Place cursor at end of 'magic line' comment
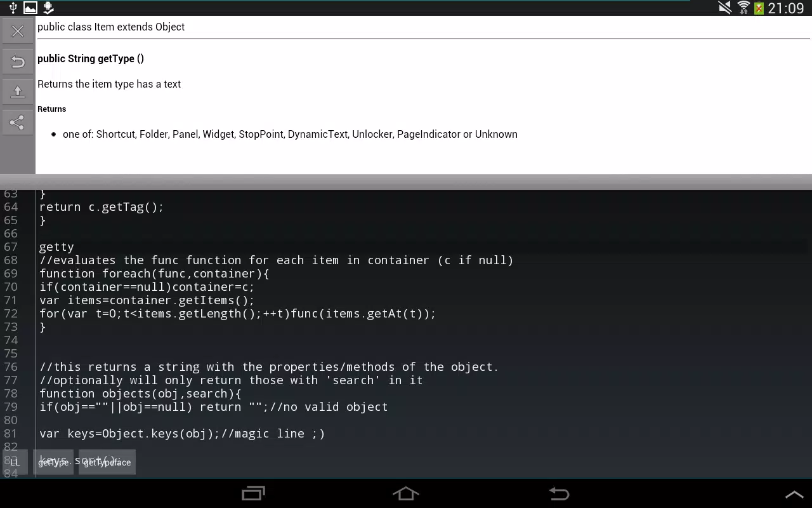The image size is (812, 508). 325,434
